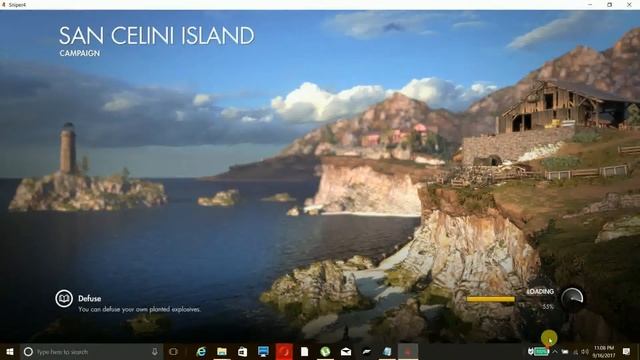Click the defuse explosives hint sentence
Image resolution: width=640 pixels, height=360 pixels.
(139, 309)
